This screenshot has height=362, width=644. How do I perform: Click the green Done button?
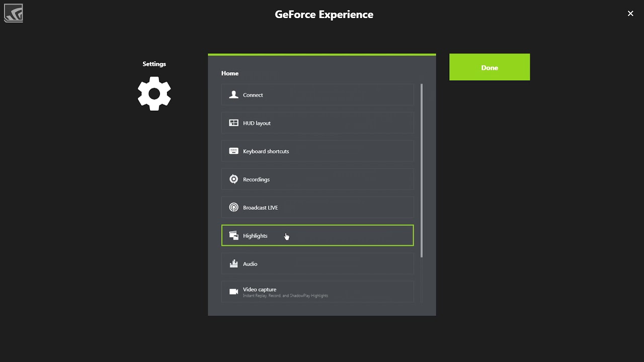tap(490, 67)
